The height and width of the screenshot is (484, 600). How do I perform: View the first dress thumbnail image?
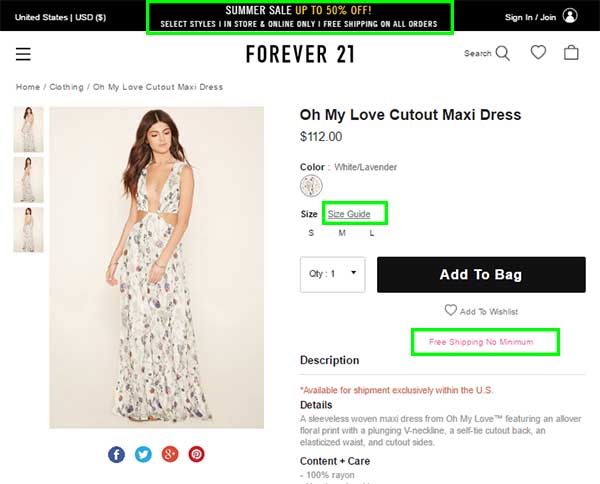point(28,129)
